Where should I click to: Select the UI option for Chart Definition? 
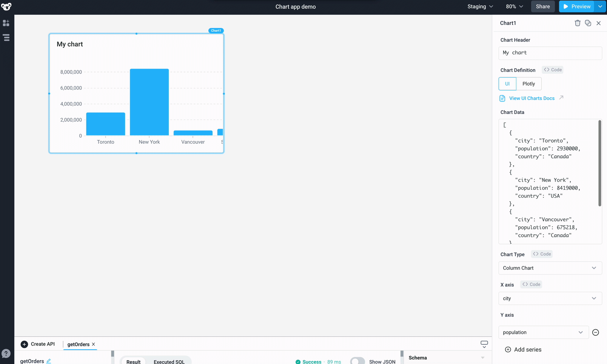pos(507,83)
